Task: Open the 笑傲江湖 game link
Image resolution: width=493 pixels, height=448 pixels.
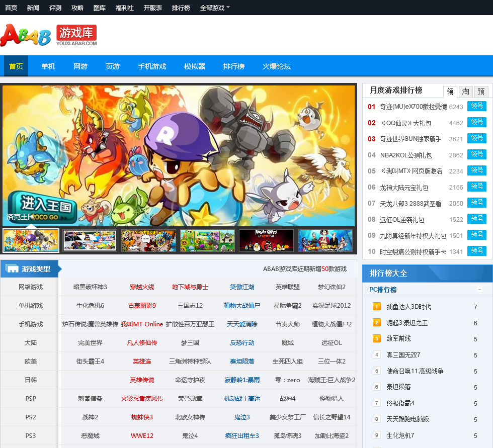Action: point(242,287)
